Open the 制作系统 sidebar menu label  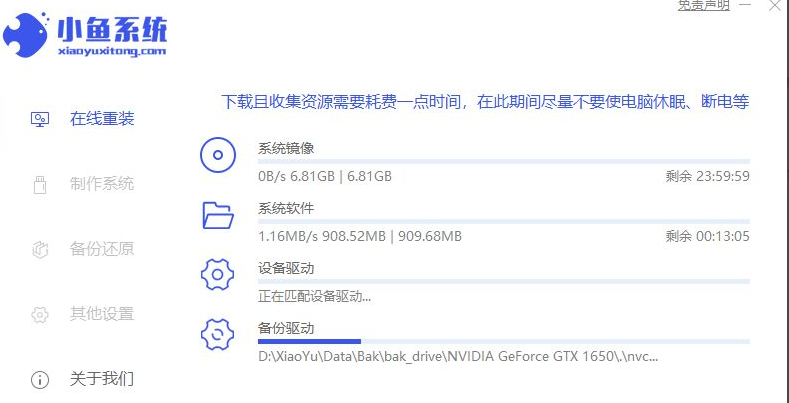pyautogui.click(x=102, y=185)
